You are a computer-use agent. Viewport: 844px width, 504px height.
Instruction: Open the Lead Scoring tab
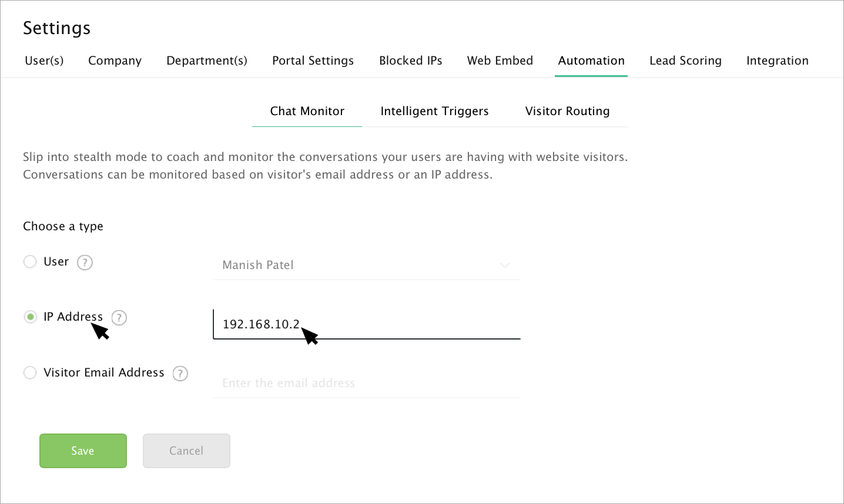(685, 61)
